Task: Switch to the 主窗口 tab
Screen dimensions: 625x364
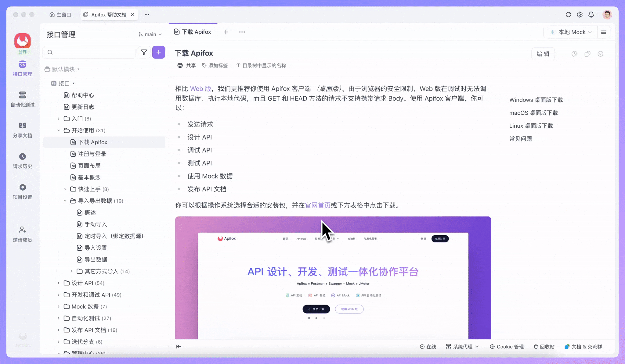Action: pyautogui.click(x=60, y=14)
